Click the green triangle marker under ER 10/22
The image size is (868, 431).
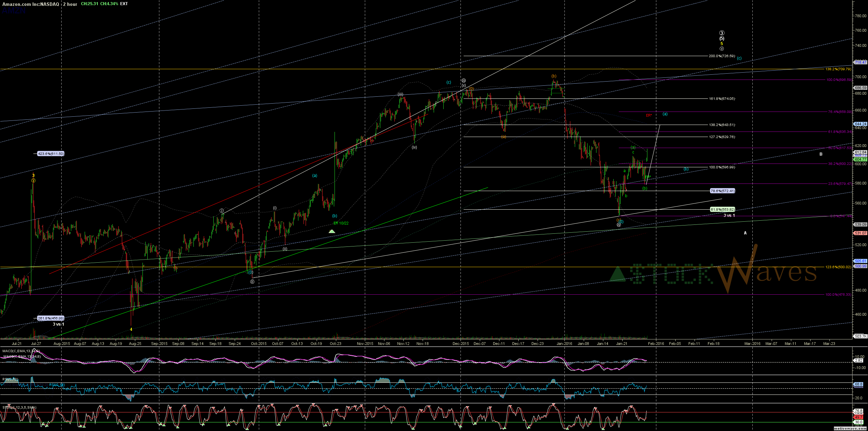(x=332, y=231)
